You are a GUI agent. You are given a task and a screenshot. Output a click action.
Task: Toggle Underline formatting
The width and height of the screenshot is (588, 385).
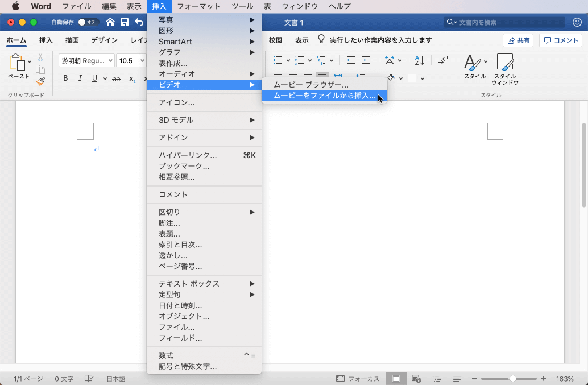(x=94, y=78)
